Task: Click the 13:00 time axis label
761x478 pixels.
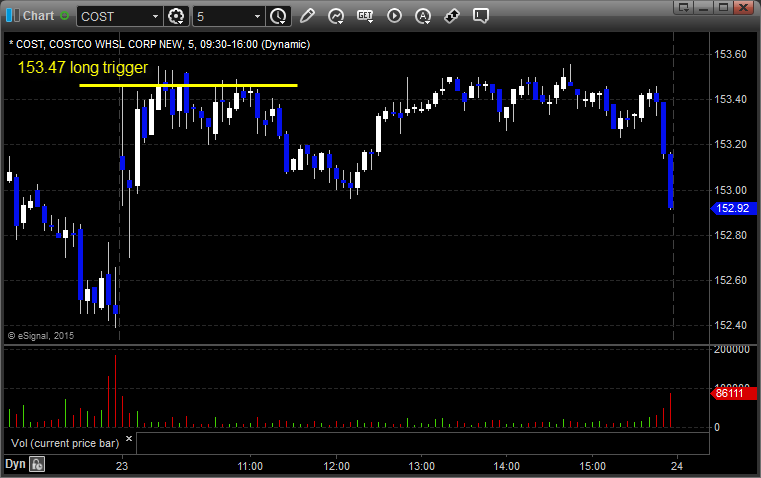Action: click(421, 466)
